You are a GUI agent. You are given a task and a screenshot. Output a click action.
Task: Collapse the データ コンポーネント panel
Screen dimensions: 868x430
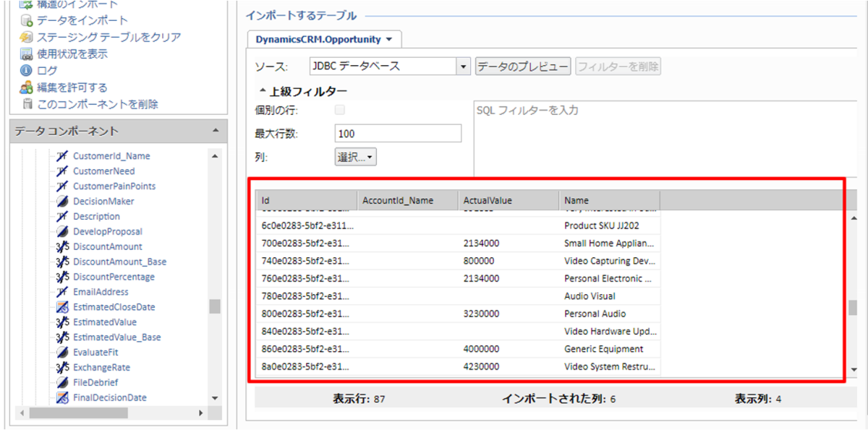pos(215,130)
